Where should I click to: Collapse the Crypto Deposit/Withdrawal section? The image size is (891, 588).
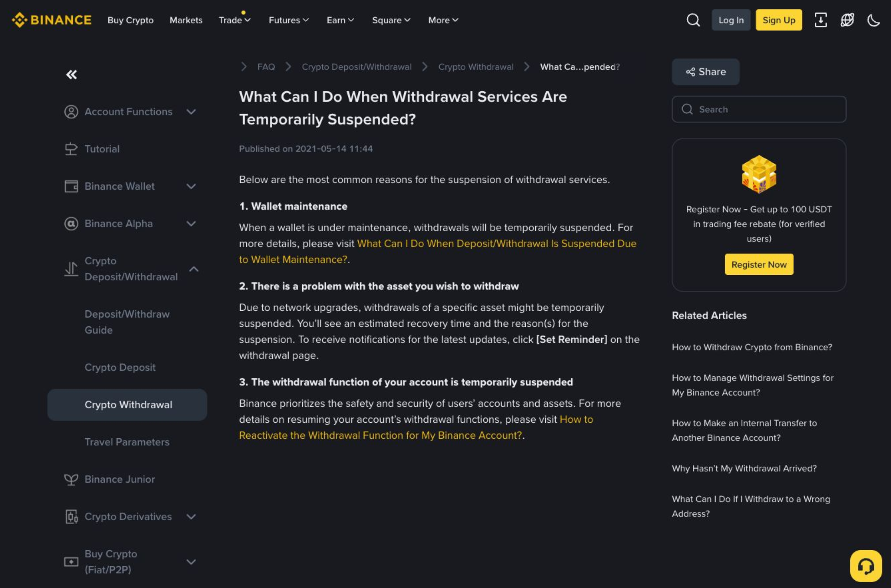[194, 269]
